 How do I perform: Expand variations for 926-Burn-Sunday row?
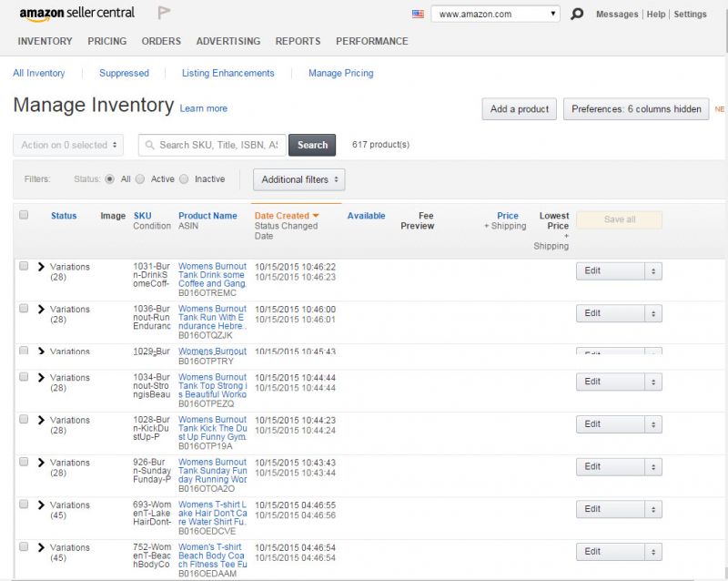[41, 463]
